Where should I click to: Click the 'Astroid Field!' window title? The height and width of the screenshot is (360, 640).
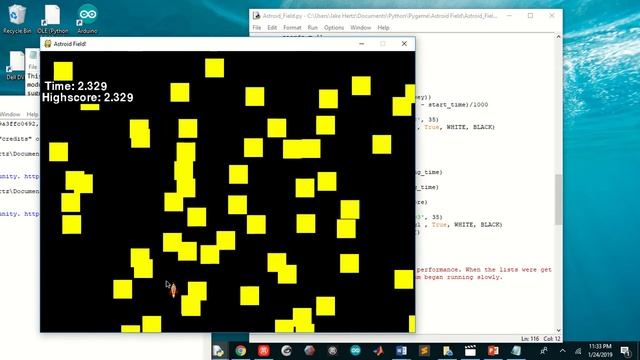pyautogui.click(x=70, y=44)
